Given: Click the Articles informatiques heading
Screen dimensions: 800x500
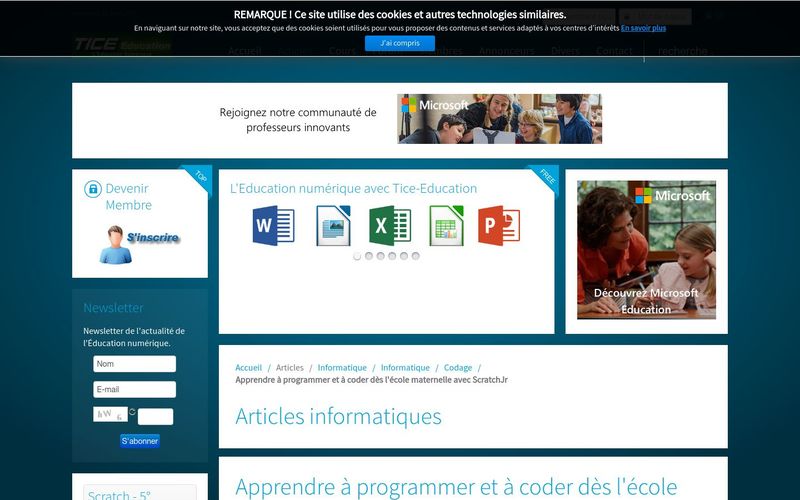Looking at the screenshot, I should point(338,416).
